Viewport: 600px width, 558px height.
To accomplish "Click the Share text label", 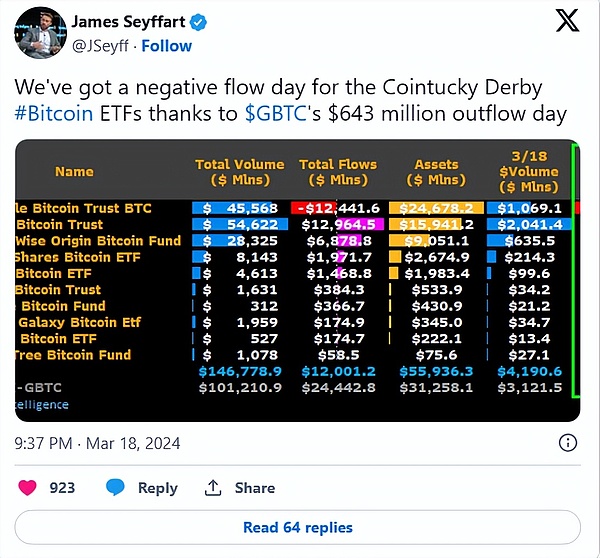I will (x=254, y=488).
